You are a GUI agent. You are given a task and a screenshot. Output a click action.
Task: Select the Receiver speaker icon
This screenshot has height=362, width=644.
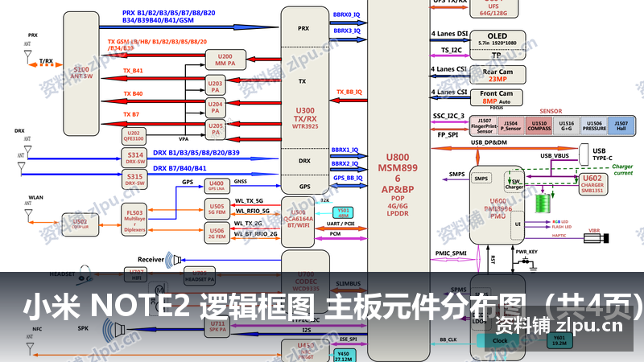[173, 260]
